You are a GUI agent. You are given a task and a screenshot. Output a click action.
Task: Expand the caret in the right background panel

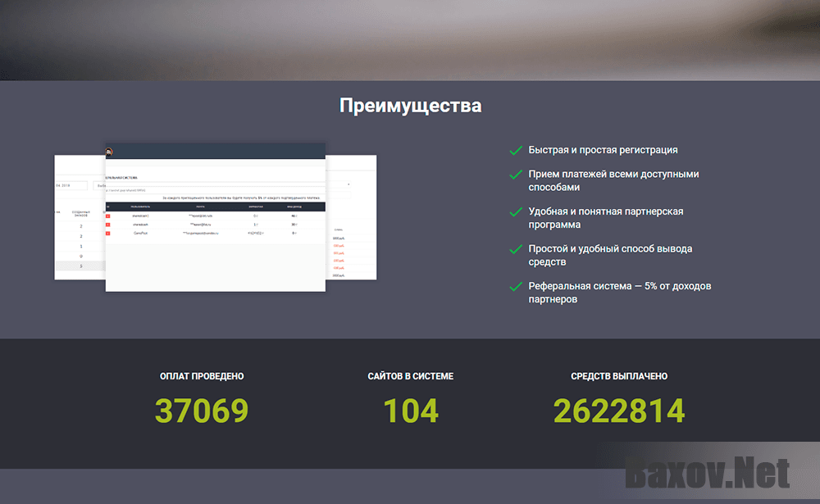pyautogui.click(x=348, y=183)
